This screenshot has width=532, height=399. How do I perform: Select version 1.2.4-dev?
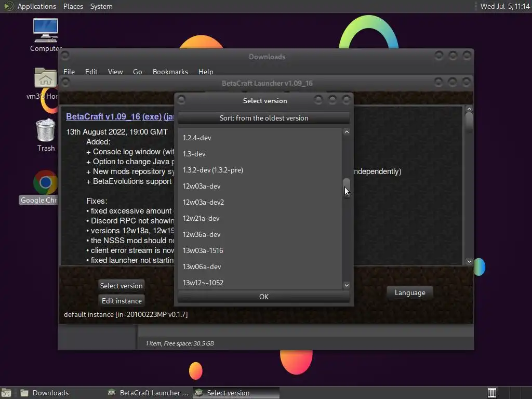coord(260,138)
